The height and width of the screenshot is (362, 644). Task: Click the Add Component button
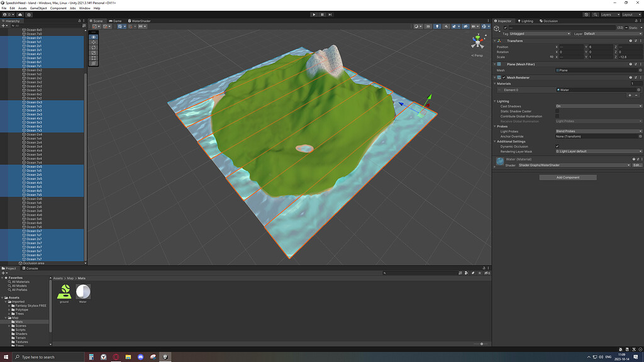(x=567, y=177)
